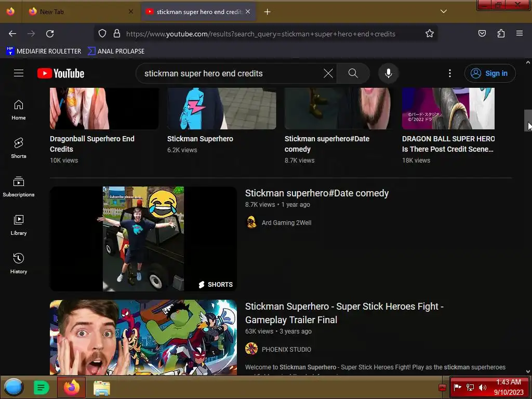Bookmark this page with the star
This screenshot has height=399, width=532.
[430, 34]
